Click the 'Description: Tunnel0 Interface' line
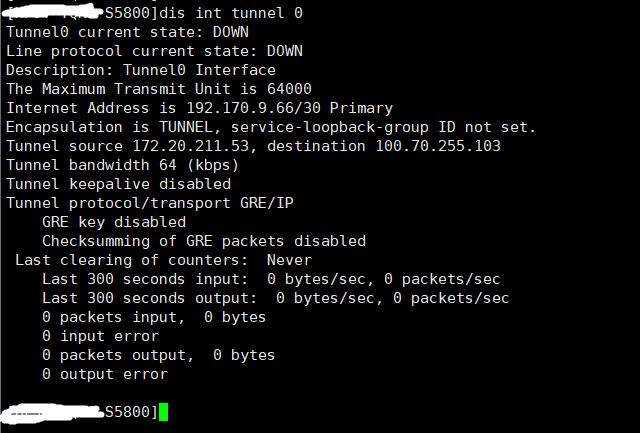 [x=140, y=70]
